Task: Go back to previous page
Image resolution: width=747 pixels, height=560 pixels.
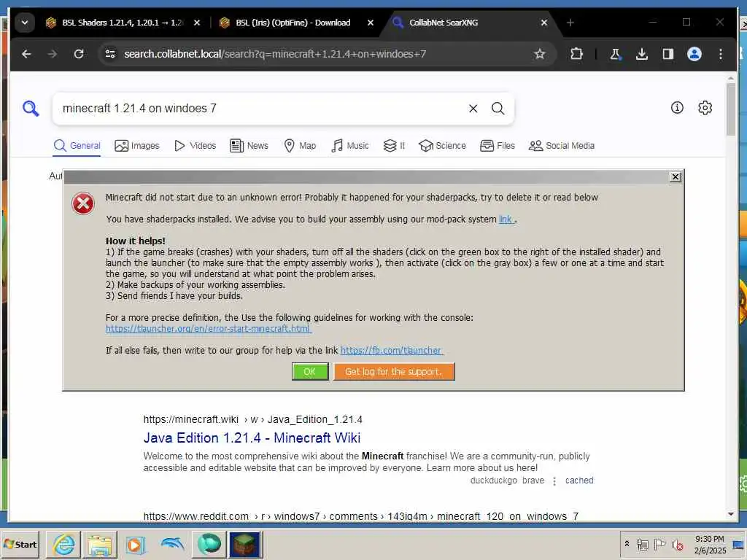Action: (x=27, y=54)
